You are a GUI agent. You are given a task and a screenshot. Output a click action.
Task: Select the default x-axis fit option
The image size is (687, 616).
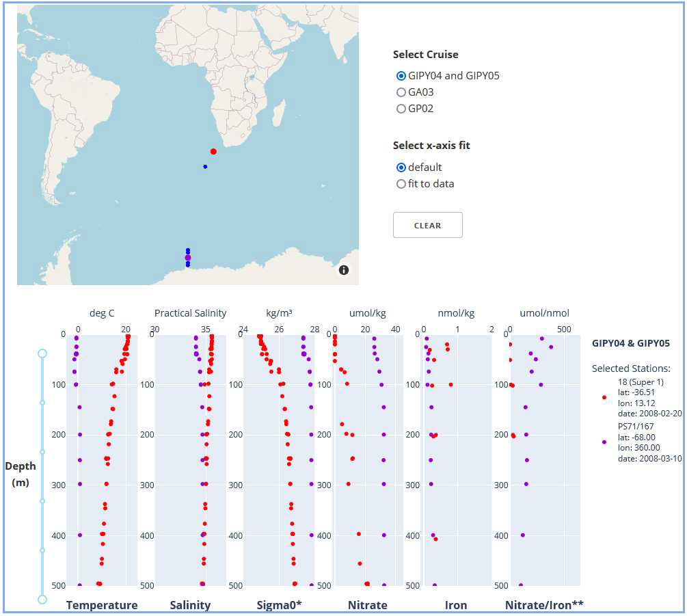click(x=401, y=168)
